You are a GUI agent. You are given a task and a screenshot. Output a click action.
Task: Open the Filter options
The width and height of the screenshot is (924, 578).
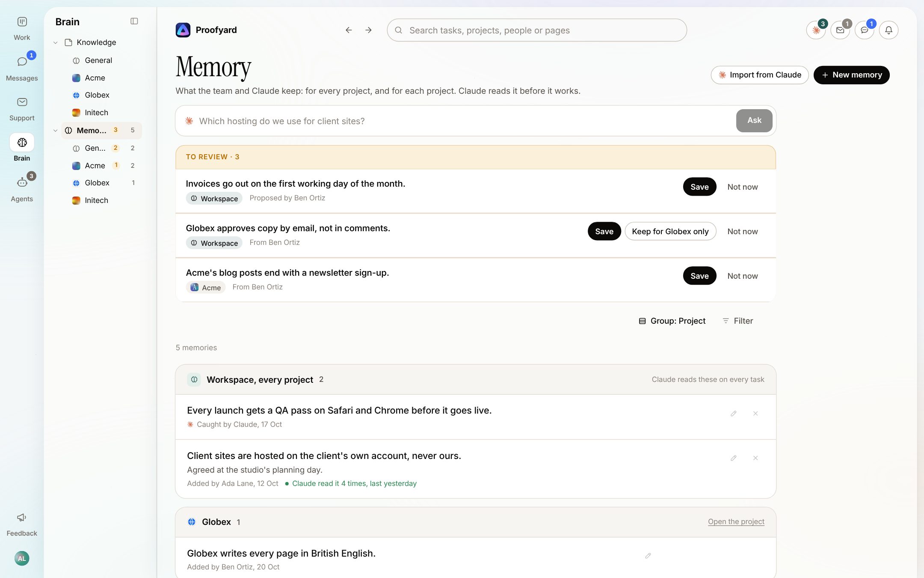tap(737, 321)
